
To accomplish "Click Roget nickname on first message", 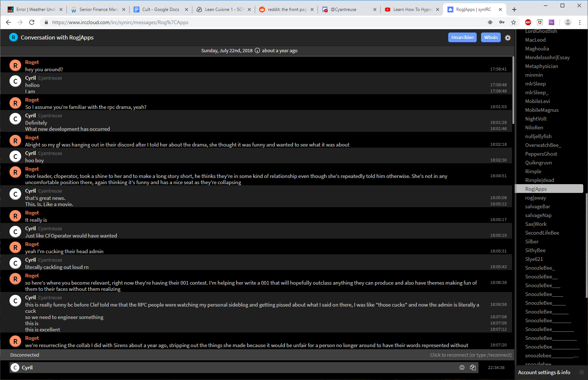I will (x=32, y=62).
